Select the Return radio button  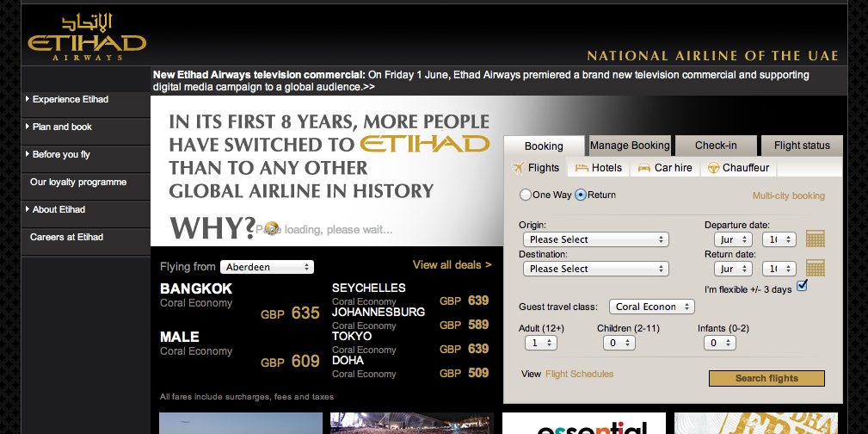point(580,195)
